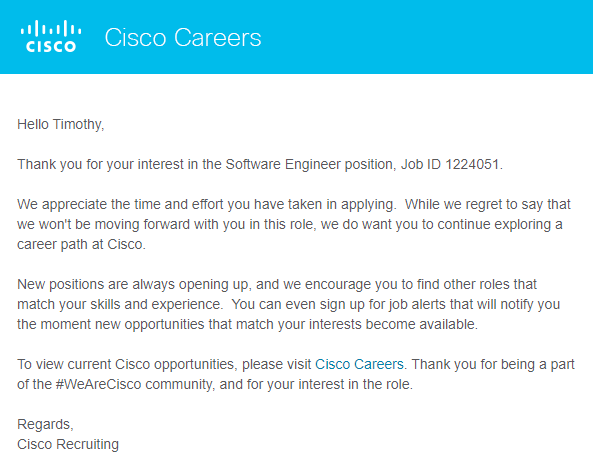This screenshot has width=593, height=471.
Task: Click the Job ID 1224051 number
Action: (472, 164)
